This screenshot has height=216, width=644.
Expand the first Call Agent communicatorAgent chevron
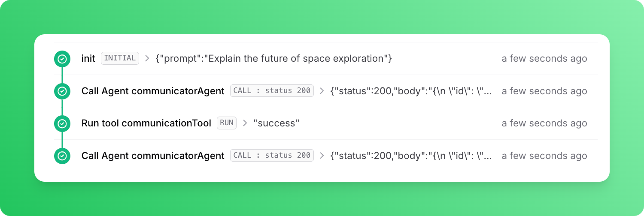coord(322,91)
